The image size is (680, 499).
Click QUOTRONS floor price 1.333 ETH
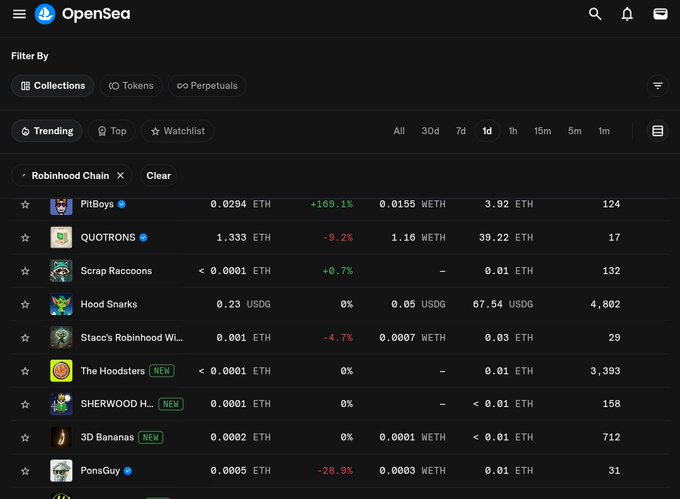[x=243, y=238]
